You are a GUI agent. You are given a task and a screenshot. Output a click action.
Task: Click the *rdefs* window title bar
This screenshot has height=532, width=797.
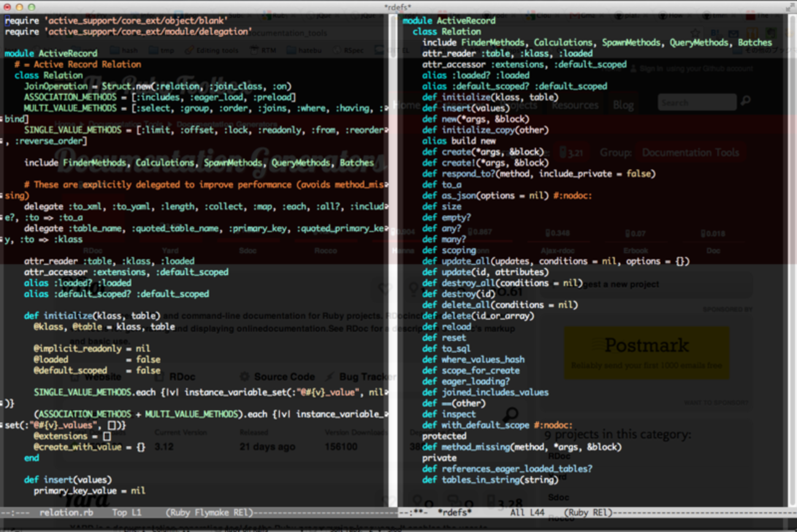(398, 7)
